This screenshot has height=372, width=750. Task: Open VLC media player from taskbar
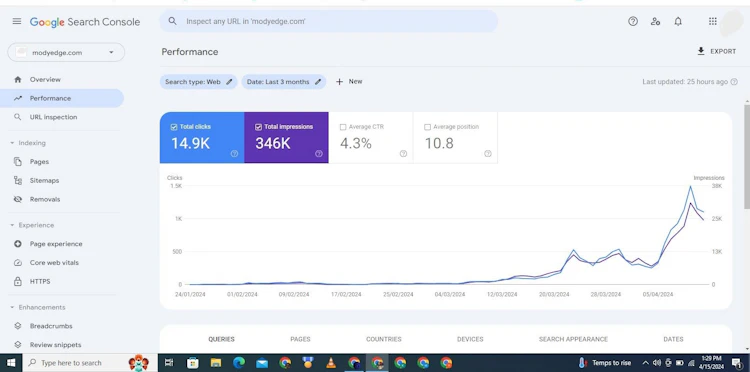pos(331,363)
